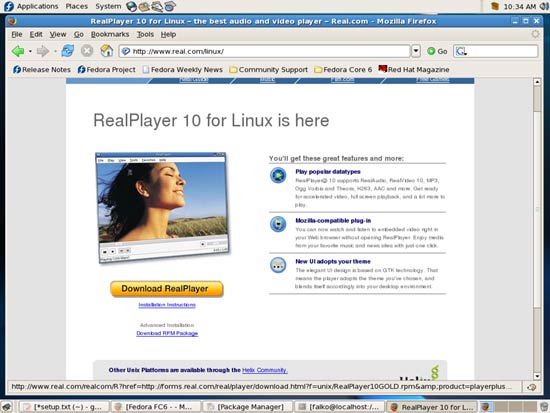The image size is (550, 413).
Task: Click the page scrollbar up arrow
Action: click(x=537, y=82)
